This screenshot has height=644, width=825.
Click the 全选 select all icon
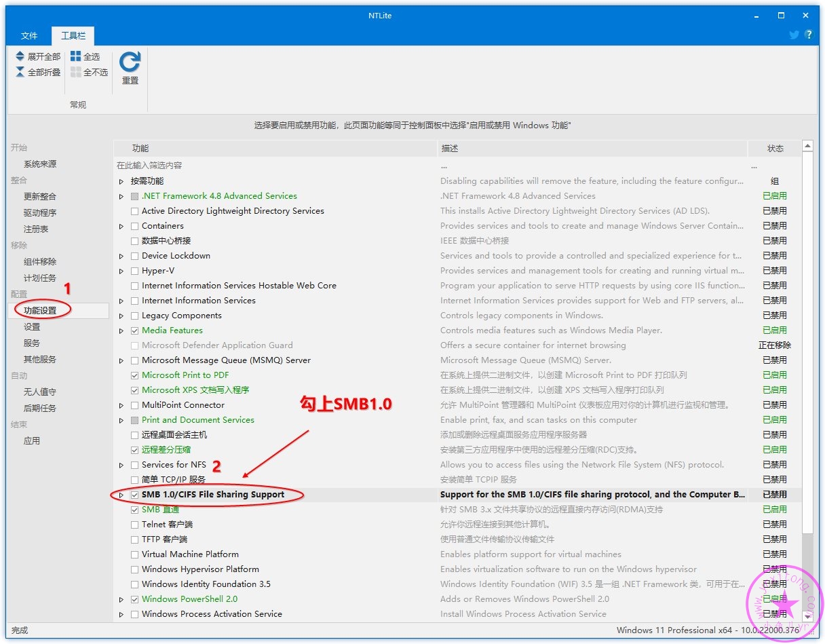[75, 57]
